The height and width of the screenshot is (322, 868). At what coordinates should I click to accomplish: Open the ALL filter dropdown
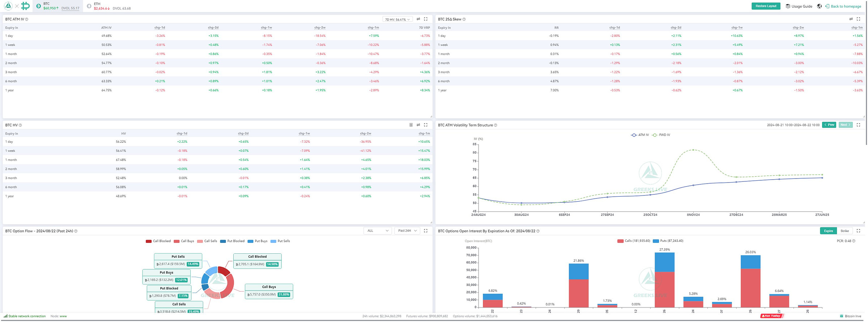(378, 231)
